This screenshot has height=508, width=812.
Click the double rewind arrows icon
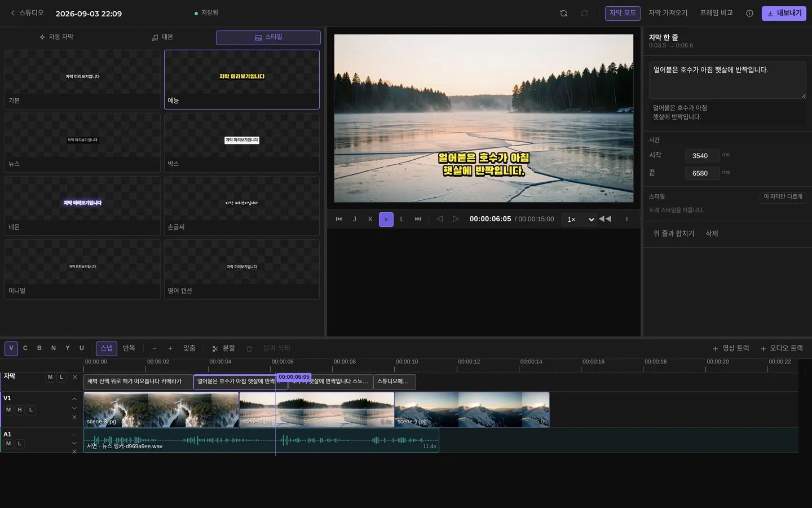point(605,219)
